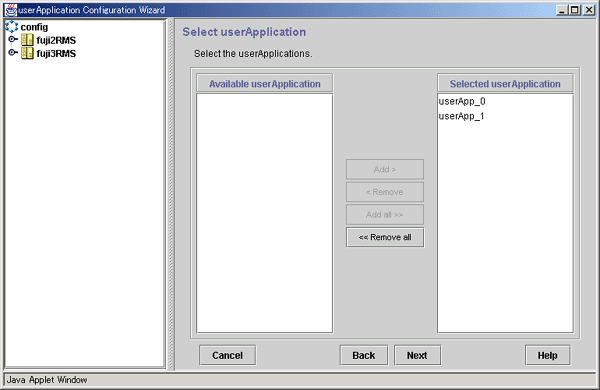Viewport: 600px width, 390px height.
Task: Go Back to the previous step
Action: click(x=364, y=356)
